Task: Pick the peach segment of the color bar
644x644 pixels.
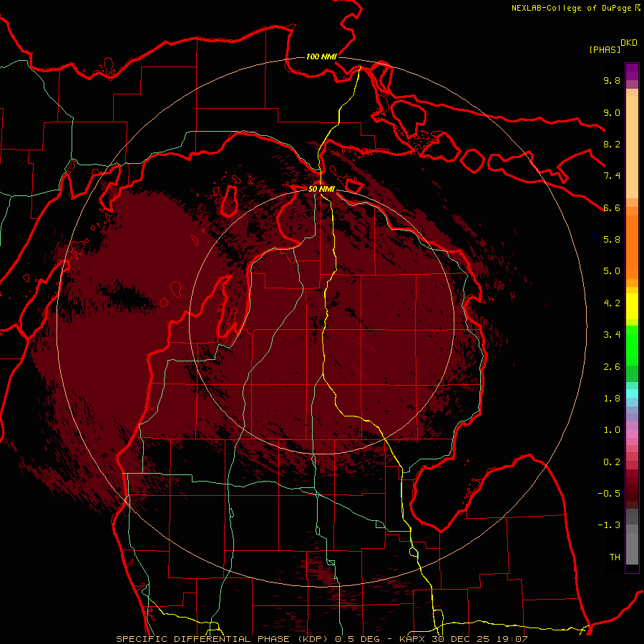Action: pos(632,148)
